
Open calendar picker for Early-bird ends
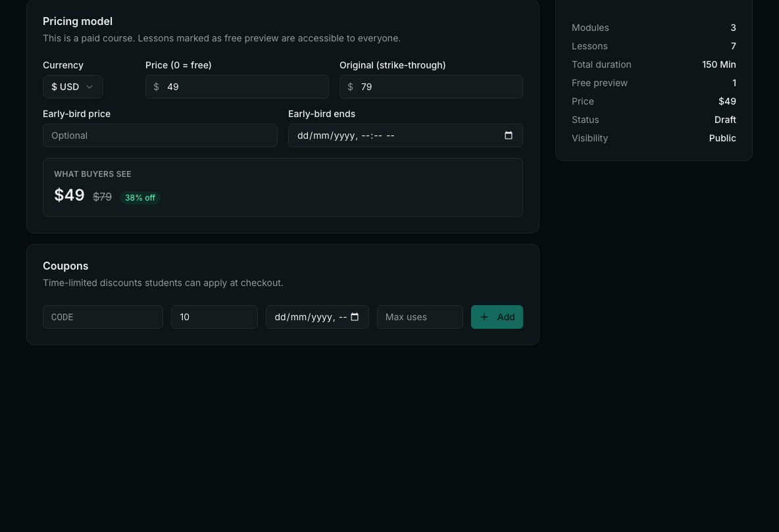coord(508,135)
